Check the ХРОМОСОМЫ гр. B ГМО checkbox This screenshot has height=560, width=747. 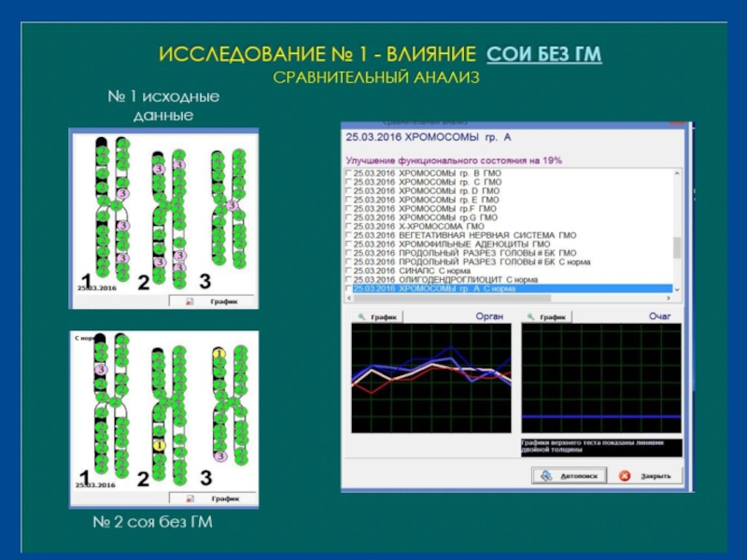point(349,173)
